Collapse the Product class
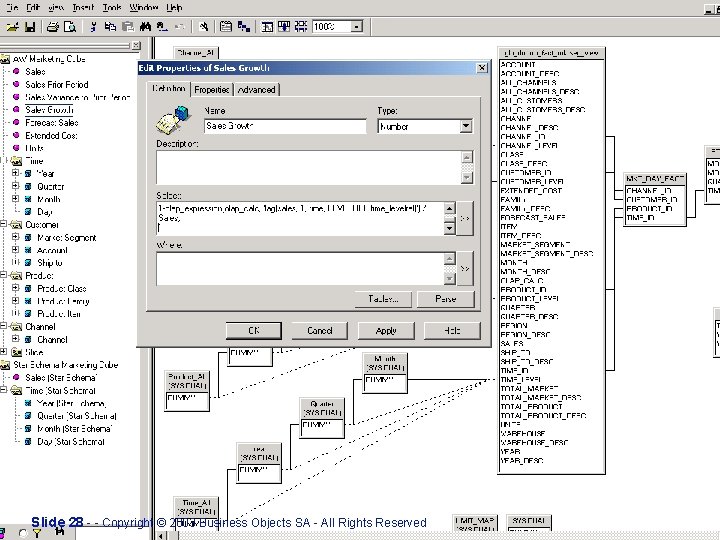 (3, 276)
